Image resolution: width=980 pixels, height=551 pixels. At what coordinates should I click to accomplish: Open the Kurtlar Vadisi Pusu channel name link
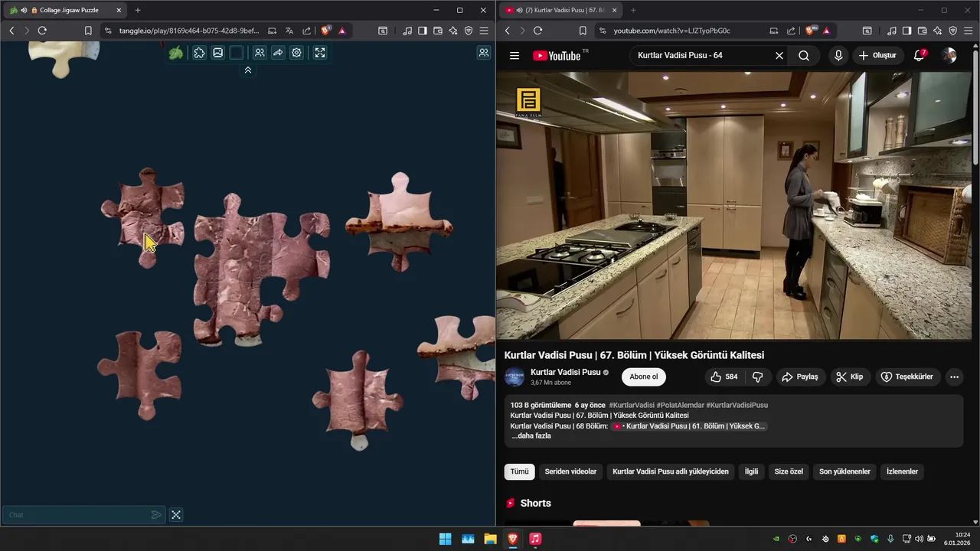pyautogui.click(x=565, y=372)
